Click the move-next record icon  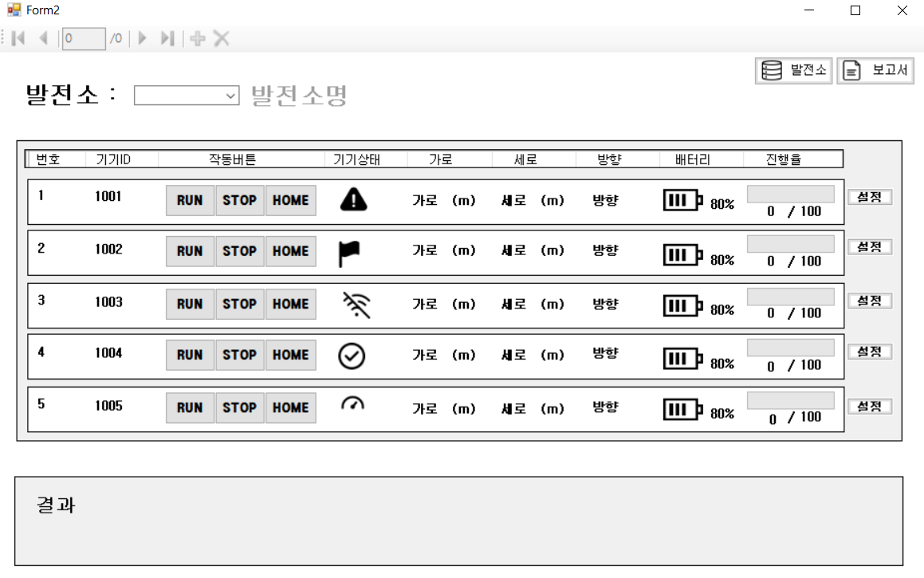[x=142, y=37]
